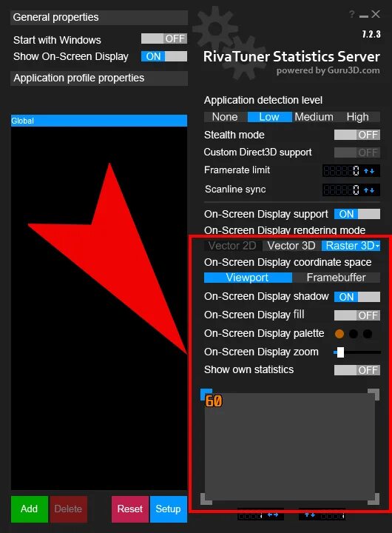Image resolution: width=392 pixels, height=533 pixels.
Task: Open help question mark icon
Action: [x=352, y=14]
